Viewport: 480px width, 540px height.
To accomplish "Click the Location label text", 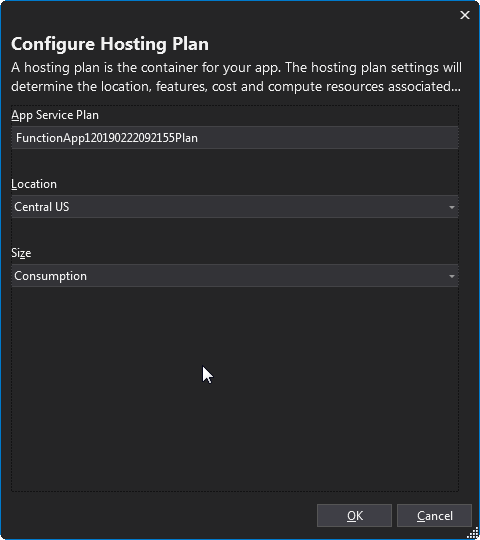I will [x=34, y=184].
